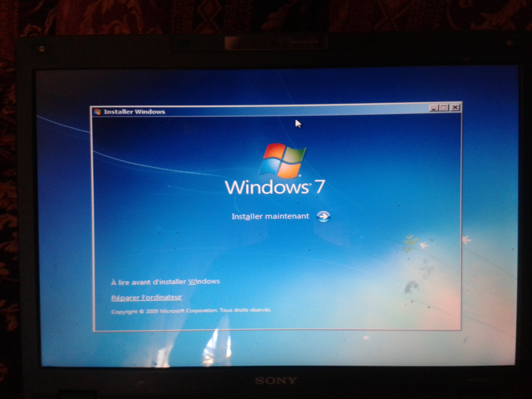532x399 pixels.
Task: Click the white bird right of the dialog
Action: [x=467, y=240]
